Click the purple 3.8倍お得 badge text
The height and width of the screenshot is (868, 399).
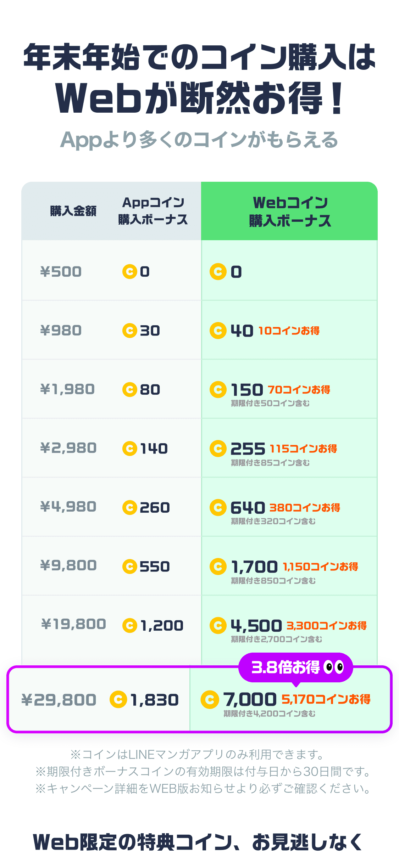click(x=286, y=667)
